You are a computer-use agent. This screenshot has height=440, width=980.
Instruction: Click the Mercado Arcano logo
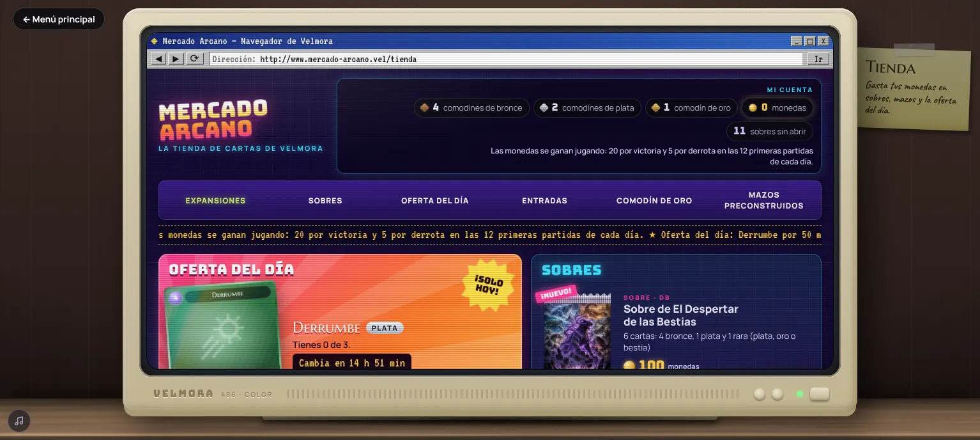click(213, 120)
